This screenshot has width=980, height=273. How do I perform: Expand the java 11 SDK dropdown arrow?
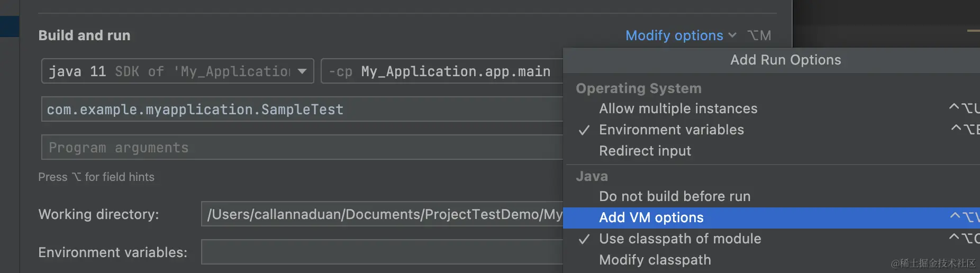[x=302, y=71]
